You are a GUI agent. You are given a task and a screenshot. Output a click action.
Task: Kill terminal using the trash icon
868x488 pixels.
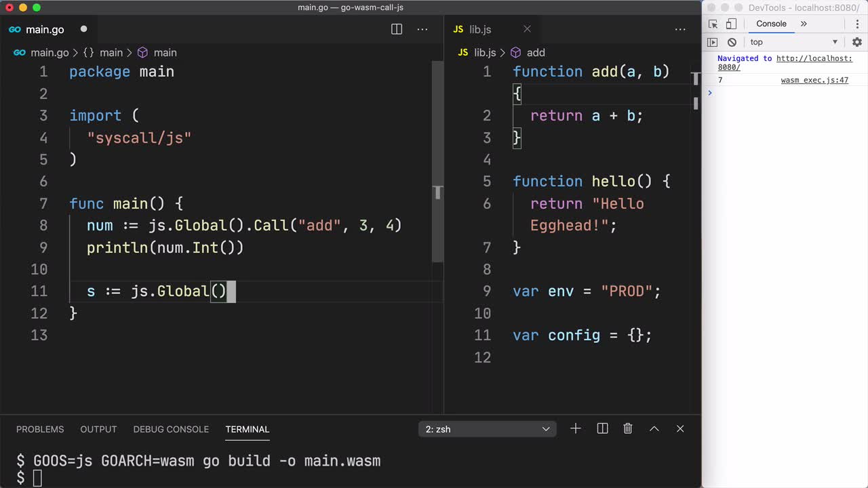628,428
